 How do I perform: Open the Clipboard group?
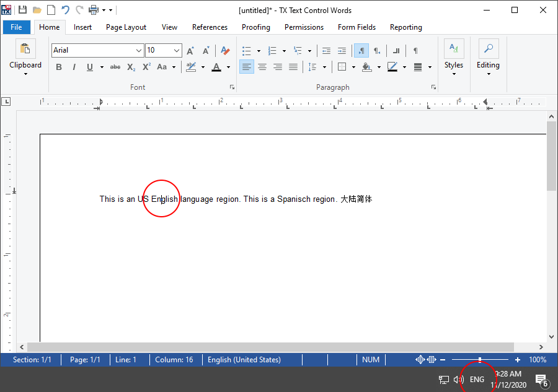pyautogui.click(x=25, y=58)
